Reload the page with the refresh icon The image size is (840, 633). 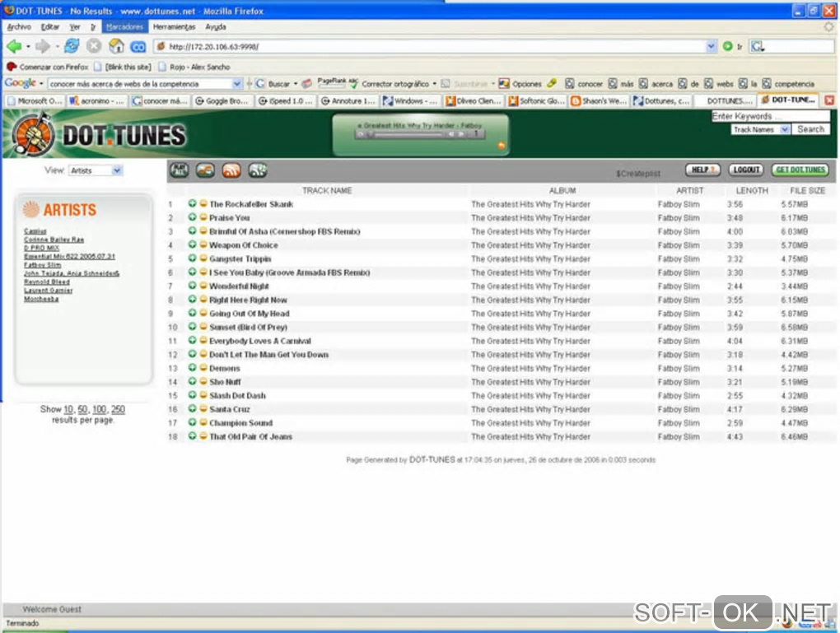coord(72,47)
